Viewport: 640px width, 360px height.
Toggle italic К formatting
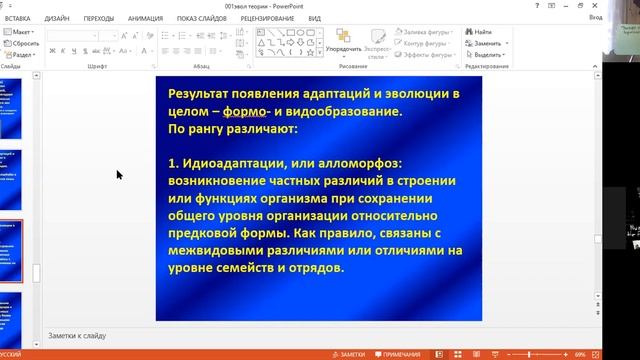tap(63, 51)
